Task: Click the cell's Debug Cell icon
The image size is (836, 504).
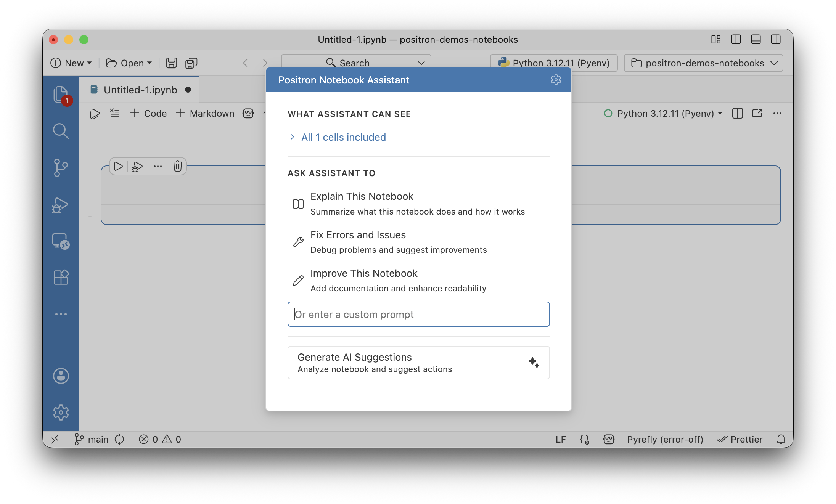Action: 137,166
